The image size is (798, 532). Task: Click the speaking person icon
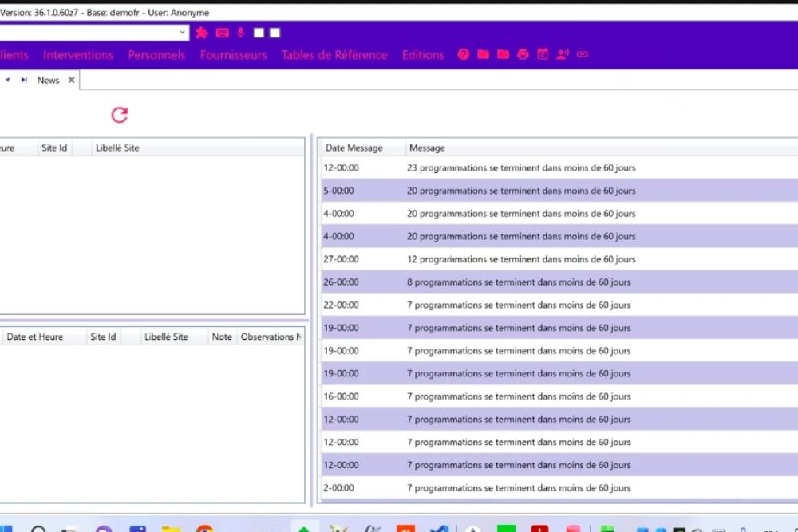tap(563, 54)
